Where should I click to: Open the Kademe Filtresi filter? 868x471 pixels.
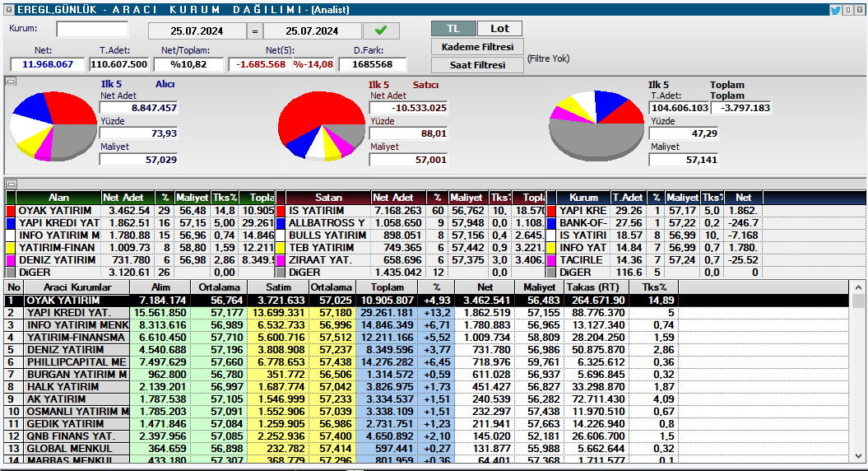[x=477, y=47]
